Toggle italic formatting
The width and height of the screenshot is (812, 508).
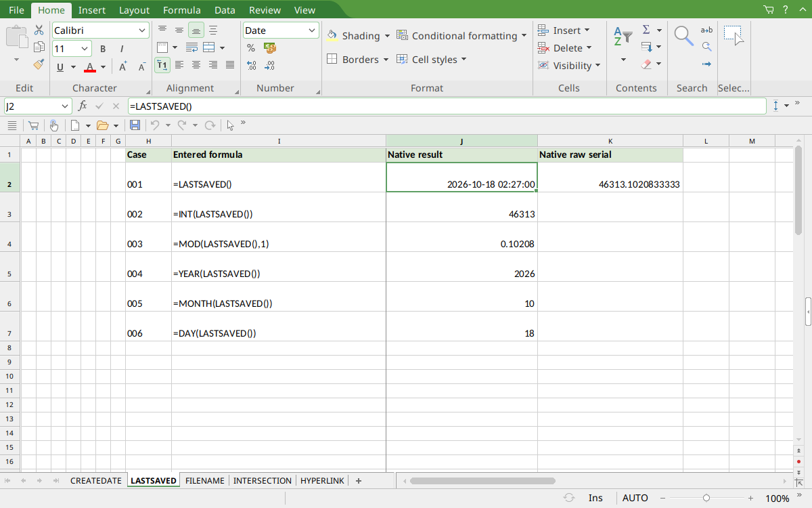click(x=122, y=49)
